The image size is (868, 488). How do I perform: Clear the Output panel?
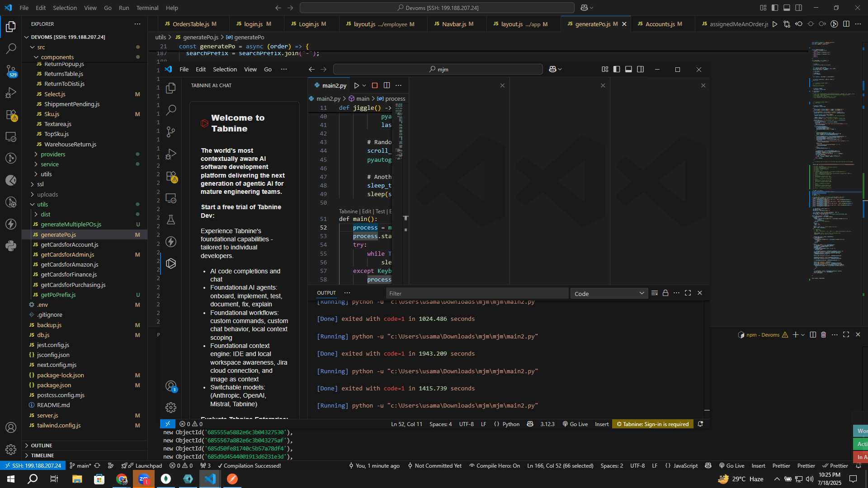[x=654, y=293]
